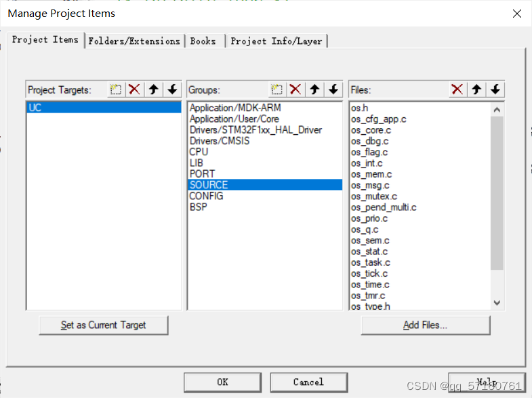The image size is (532, 398).
Task: Select BSP group
Action: [265, 207]
